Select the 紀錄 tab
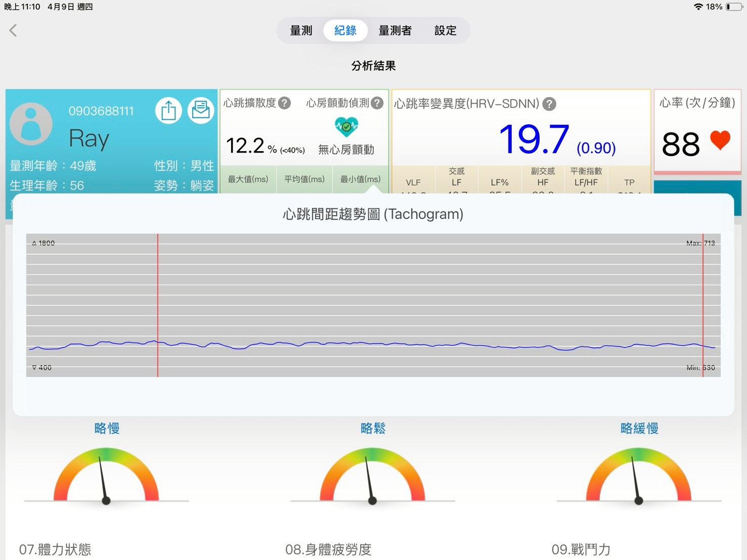Viewport: 747px width, 560px height. click(345, 31)
